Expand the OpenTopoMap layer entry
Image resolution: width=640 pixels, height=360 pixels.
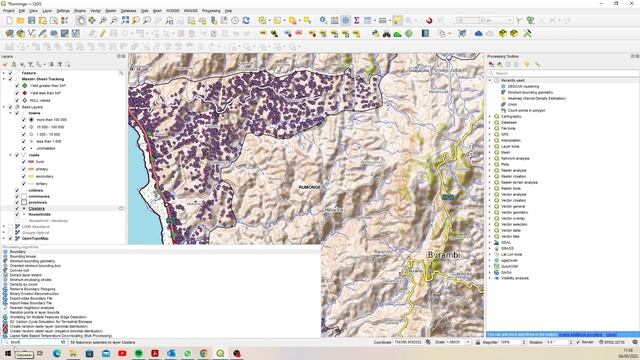click(4, 238)
